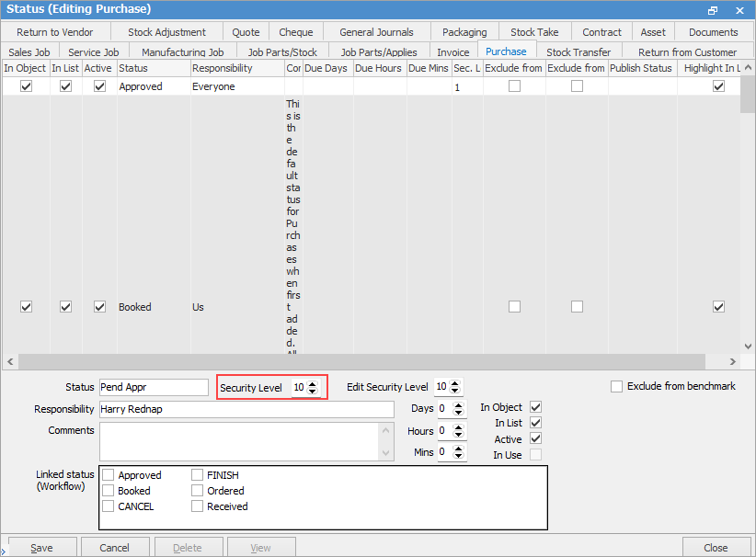Image resolution: width=756 pixels, height=557 pixels.
Task: Tick the Approved linked status checkbox
Action: (109, 475)
